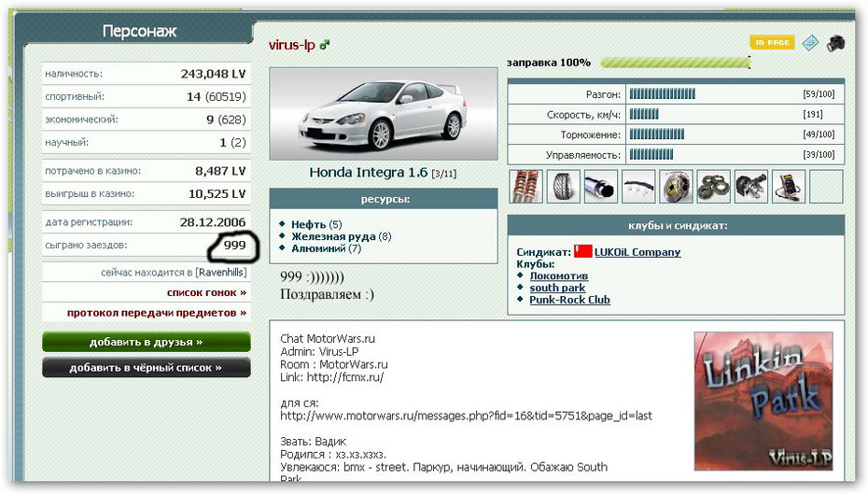Viewport: 868px width, 494px height.
Task: Click the red flag next to LUKOiL Company
Action: [x=583, y=251]
